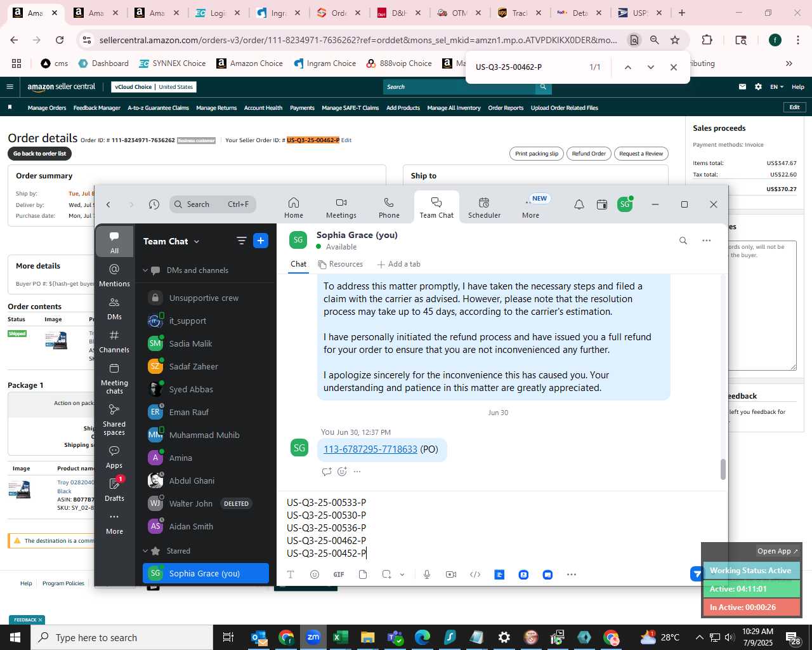The height and width of the screenshot is (650, 812).
Task: Close the Chrome find-in-page bar
Action: tap(674, 67)
